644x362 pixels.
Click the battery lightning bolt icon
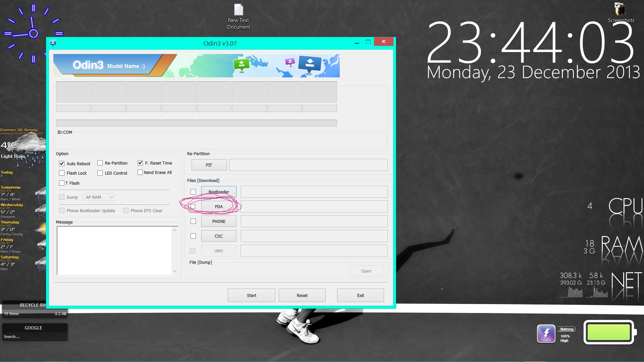click(x=546, y=334)
